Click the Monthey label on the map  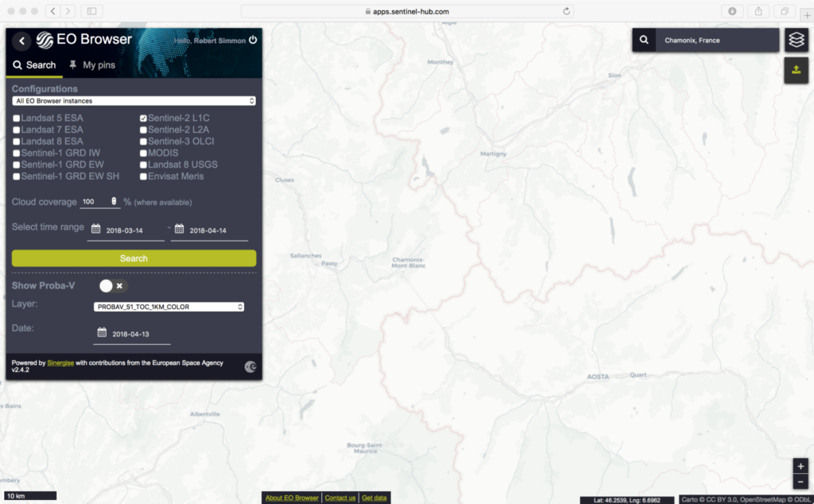point(440,62)
